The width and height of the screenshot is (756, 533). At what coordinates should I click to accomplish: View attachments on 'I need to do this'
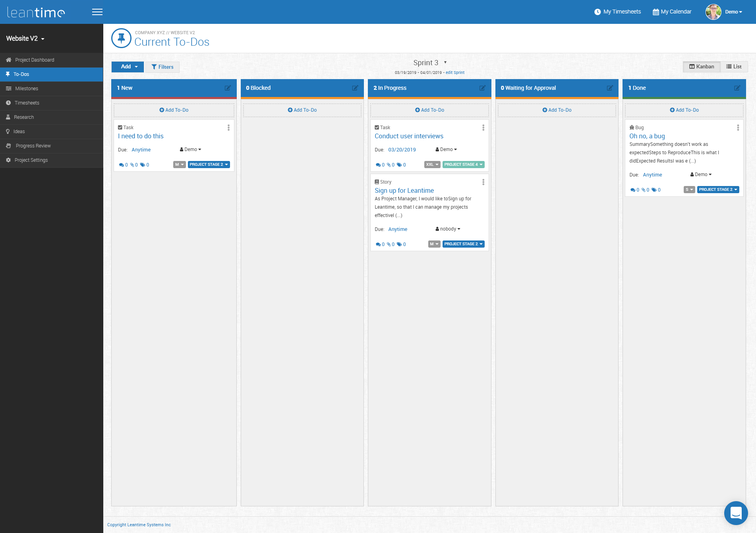tap(134, 165)
